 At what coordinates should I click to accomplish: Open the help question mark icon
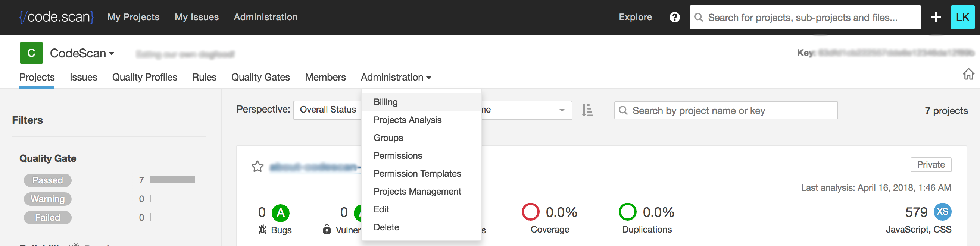674,17
